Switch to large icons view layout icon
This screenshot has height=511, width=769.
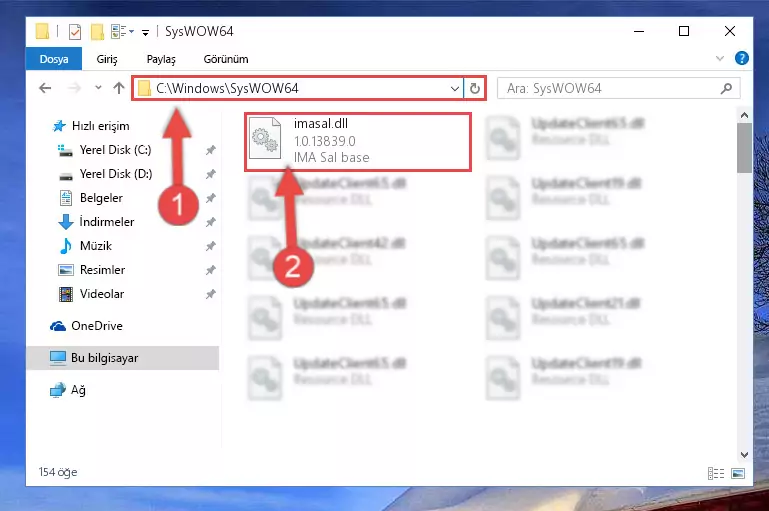point(738,473)
